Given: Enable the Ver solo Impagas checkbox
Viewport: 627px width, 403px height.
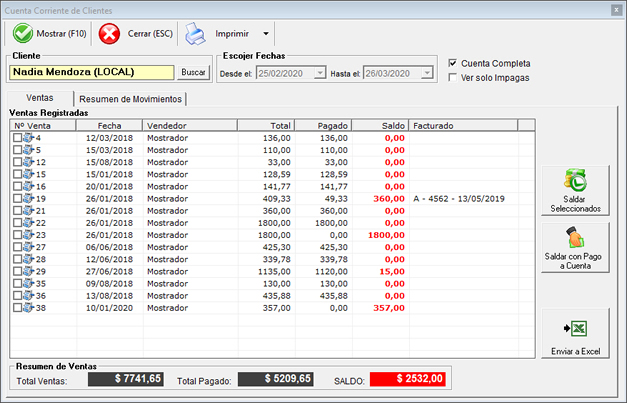Looking at the screenshot, I should tap(453, 77).
